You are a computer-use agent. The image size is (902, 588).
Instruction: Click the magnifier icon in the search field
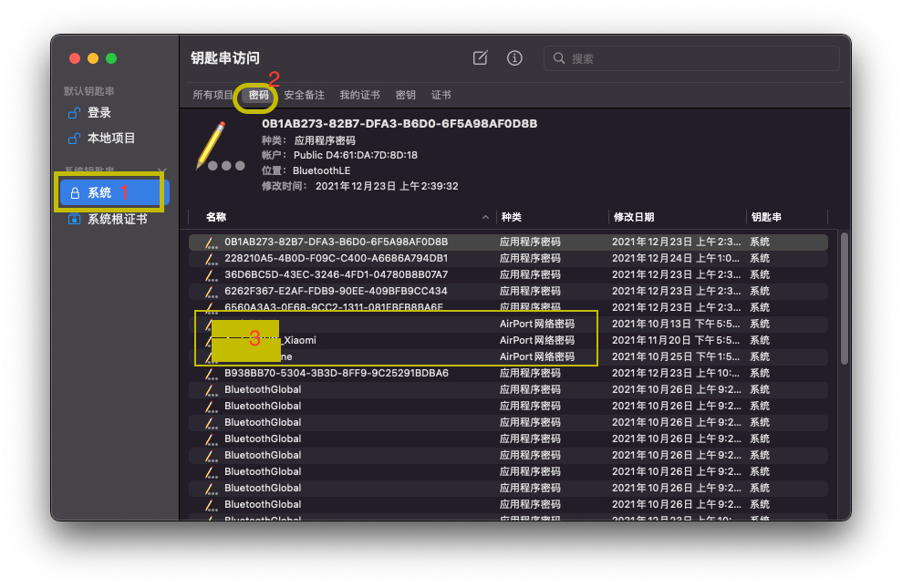click(558, 57)
